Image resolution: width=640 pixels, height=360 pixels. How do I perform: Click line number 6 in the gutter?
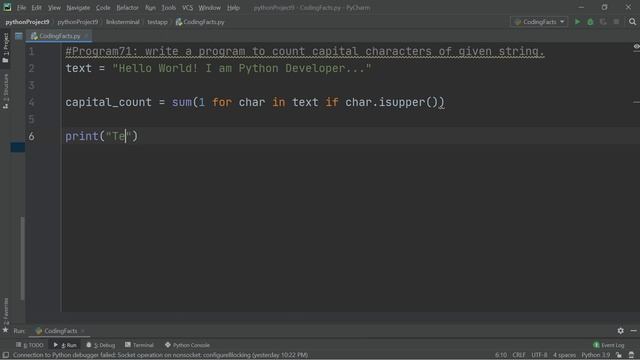point(31,136)
